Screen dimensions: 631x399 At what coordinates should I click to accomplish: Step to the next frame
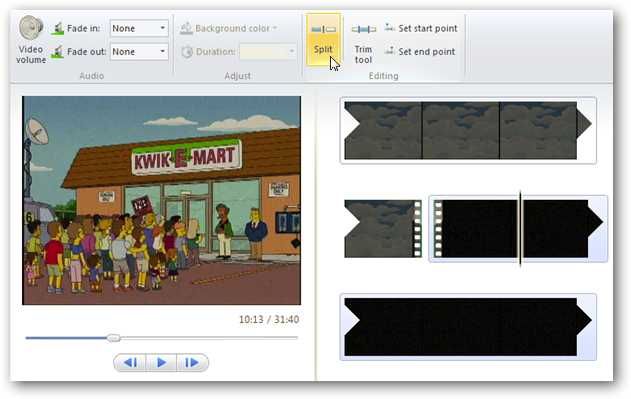point(192,363)
